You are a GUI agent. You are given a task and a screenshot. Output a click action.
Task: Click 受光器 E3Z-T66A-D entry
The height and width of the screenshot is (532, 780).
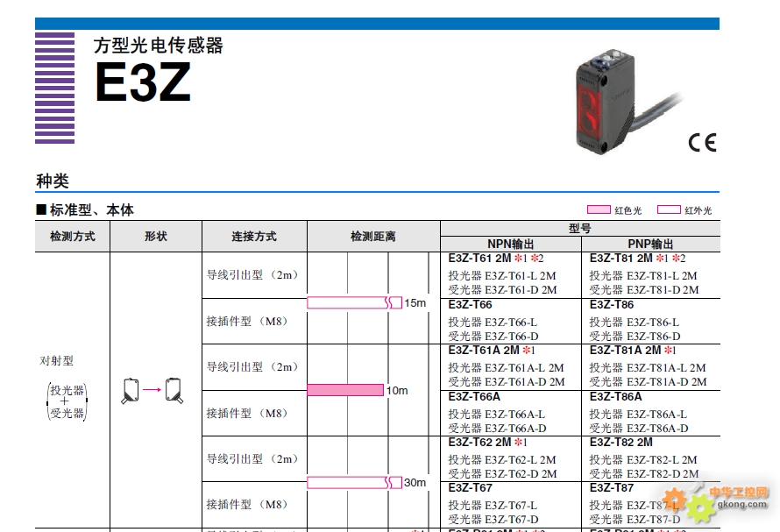coord(497,428)
